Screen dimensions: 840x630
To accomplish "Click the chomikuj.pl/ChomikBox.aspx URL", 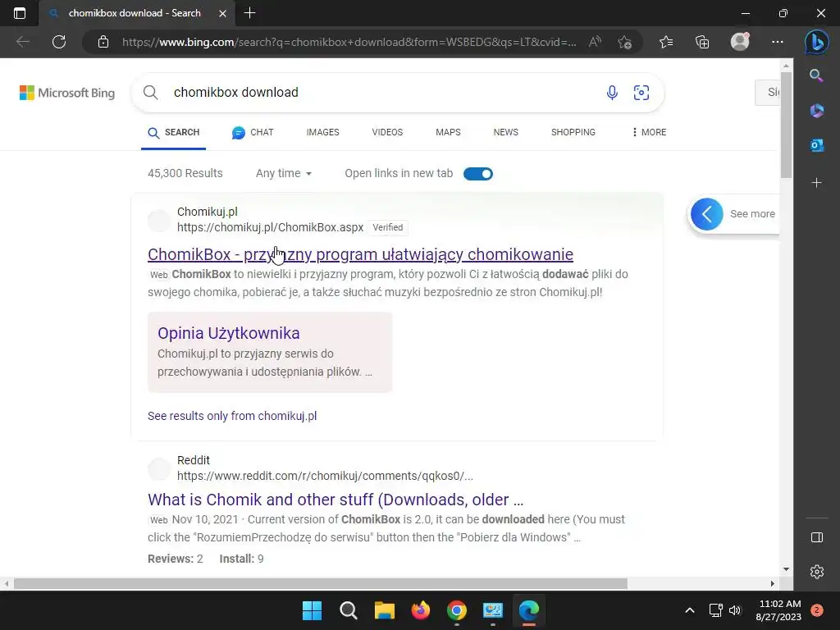I will (271, 227).
